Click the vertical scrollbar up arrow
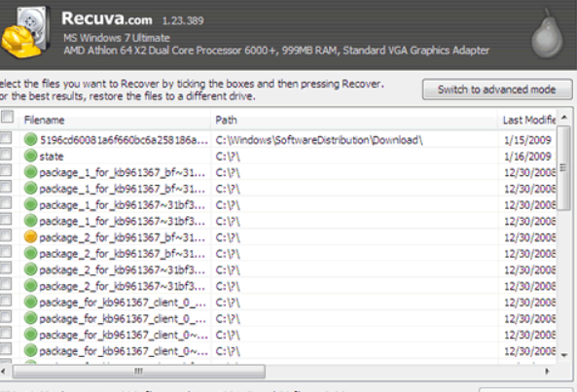Screen dimensions: 577x392 coord(564,118)
